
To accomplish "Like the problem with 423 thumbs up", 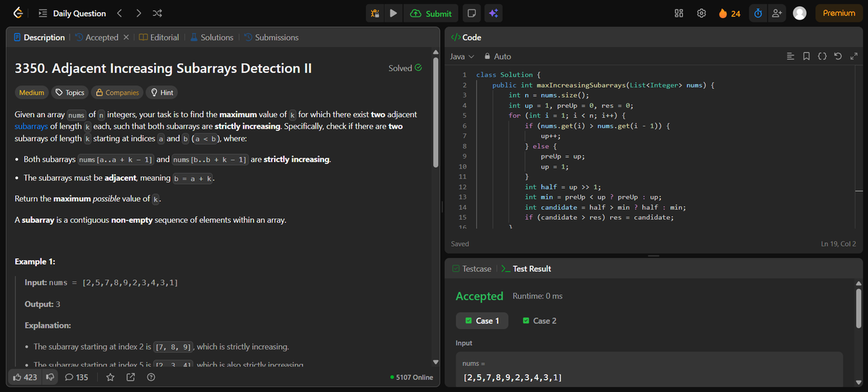I will click(x=25, y=377).
